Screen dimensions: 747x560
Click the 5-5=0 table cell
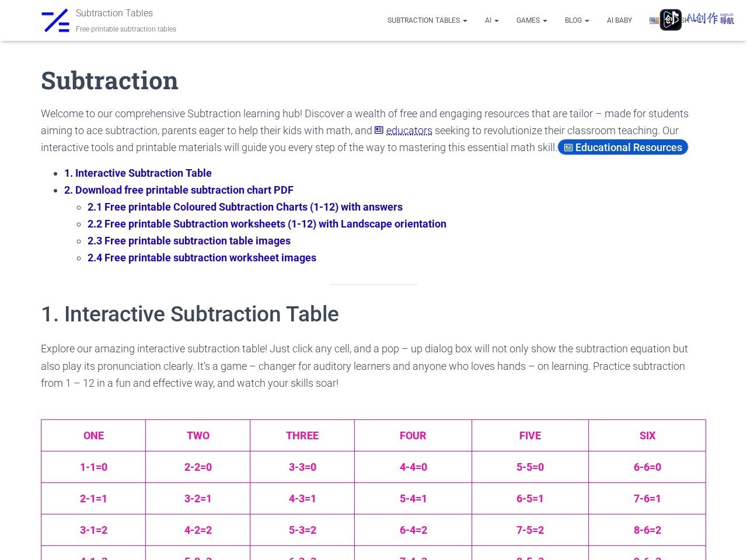click(530, 467)
